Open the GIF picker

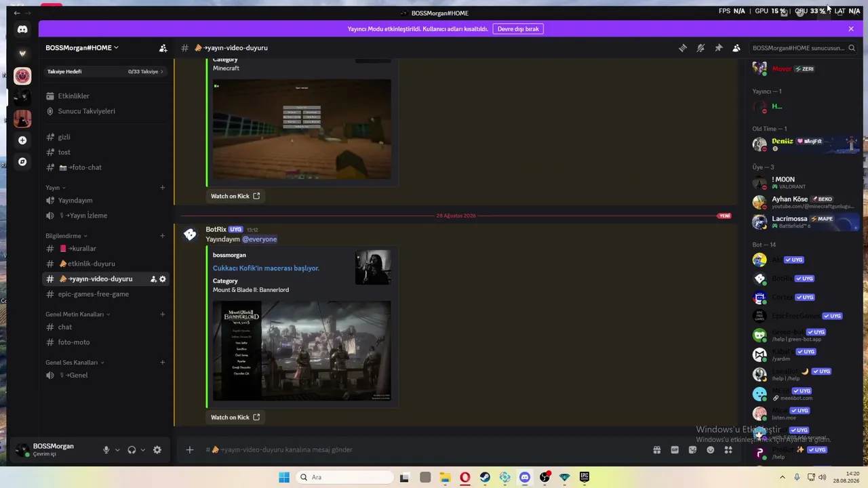coord(675,449)
